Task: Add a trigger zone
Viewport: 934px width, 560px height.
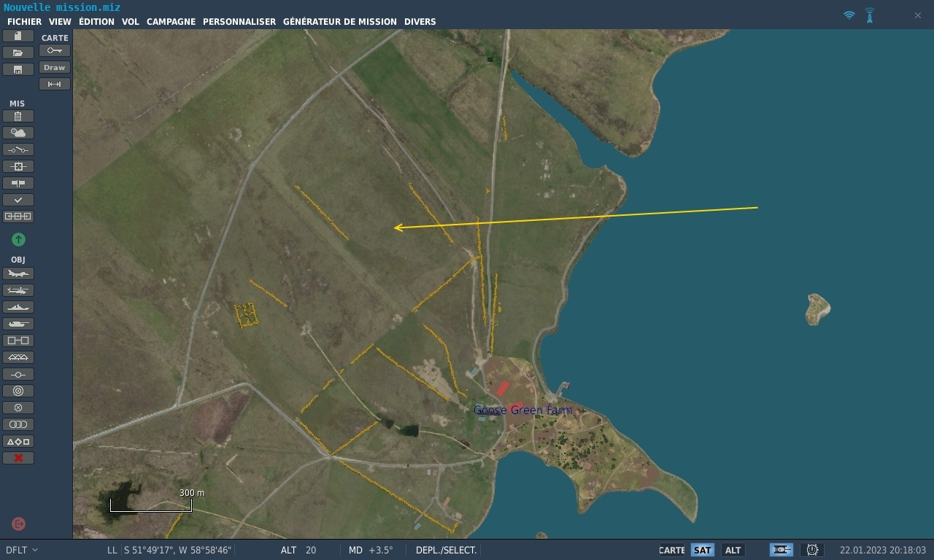Action: pos(18,391)
